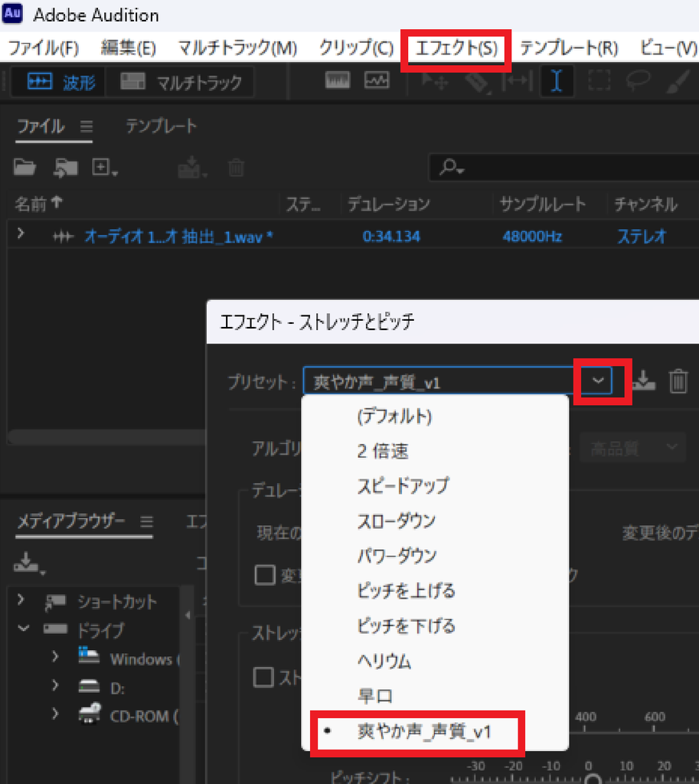Choose the 爽やか声_声質_v1 preset

pos(424,731)
